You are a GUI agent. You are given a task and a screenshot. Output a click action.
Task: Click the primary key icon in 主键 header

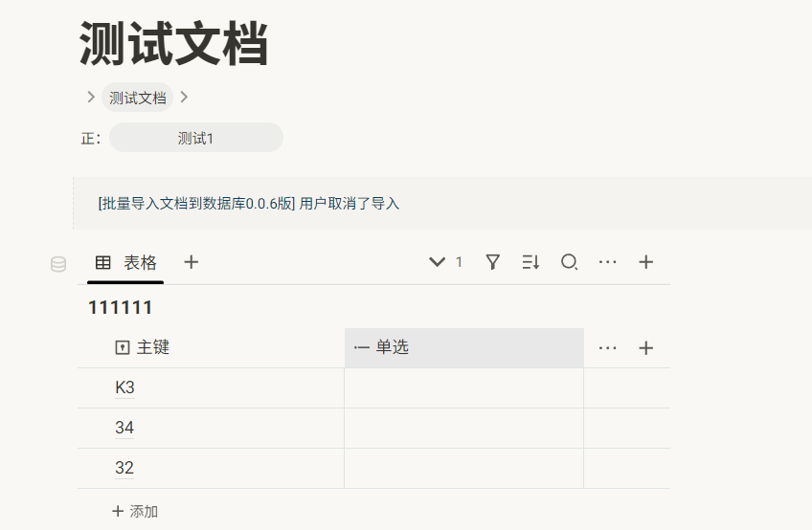click(123, 347)
